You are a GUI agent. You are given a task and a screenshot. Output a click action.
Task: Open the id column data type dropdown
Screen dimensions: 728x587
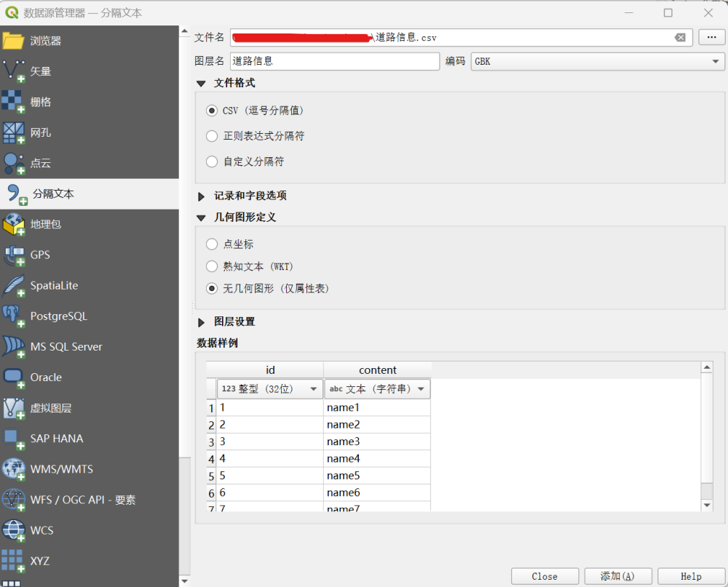(x=269, y=389)
